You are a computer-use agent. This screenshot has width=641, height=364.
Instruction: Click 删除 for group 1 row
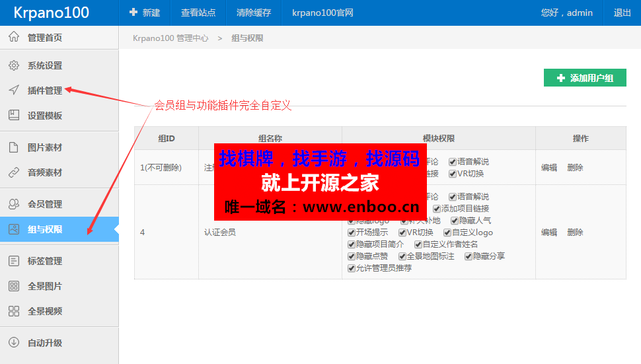(x=575, y=168)
